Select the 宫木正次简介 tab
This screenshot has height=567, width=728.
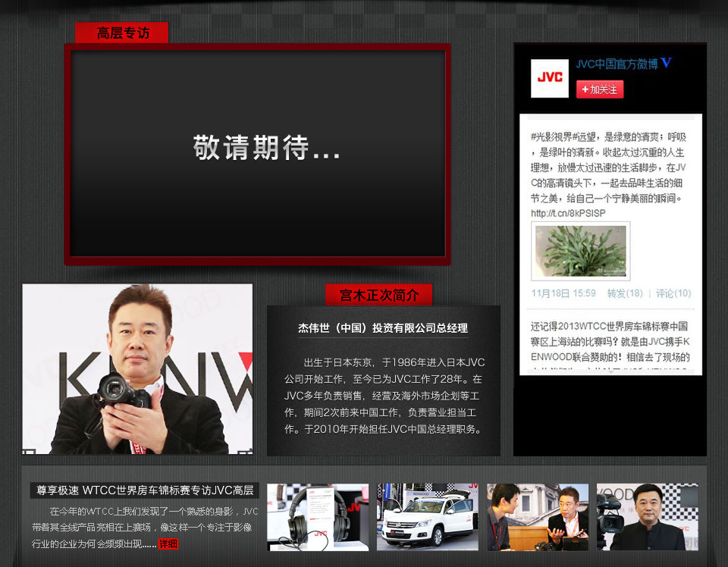[x=379, y=295]
